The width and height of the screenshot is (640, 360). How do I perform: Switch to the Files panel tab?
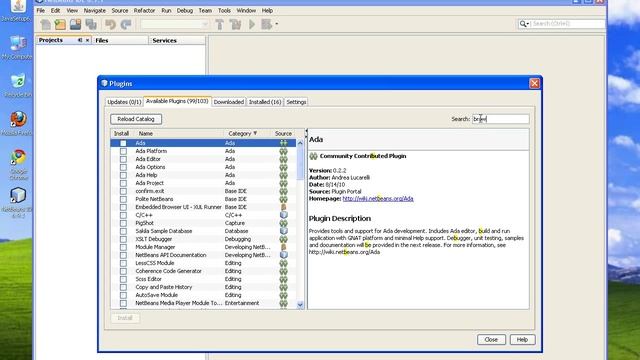(x=120, y=40)
